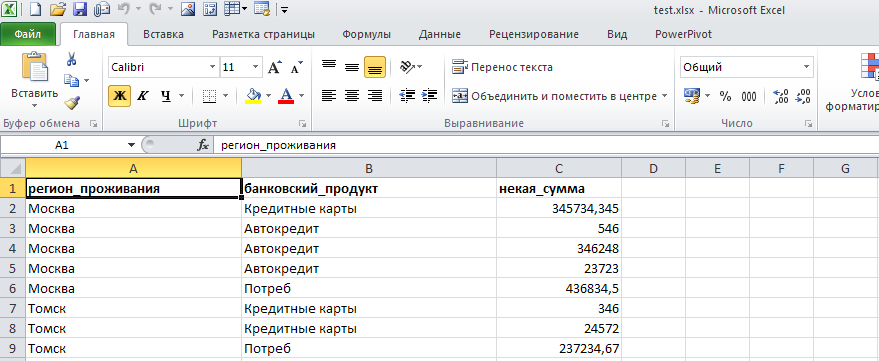Increase decimal places

tap(781, 96)
